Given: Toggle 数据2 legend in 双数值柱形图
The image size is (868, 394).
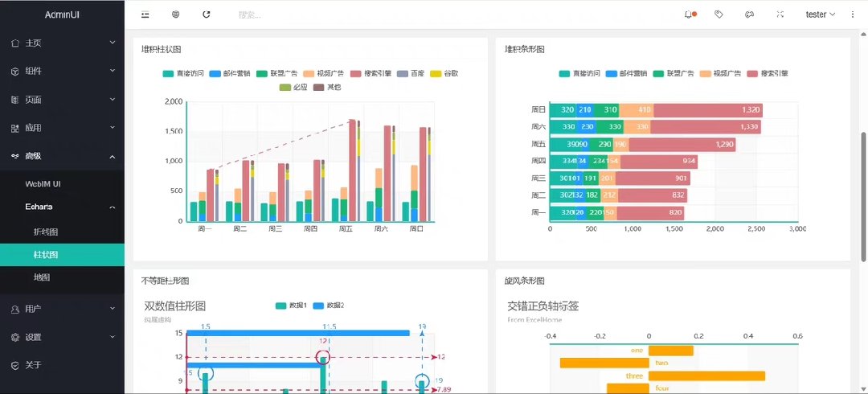Looking at the screenshot, I should [x=329, y=306].
